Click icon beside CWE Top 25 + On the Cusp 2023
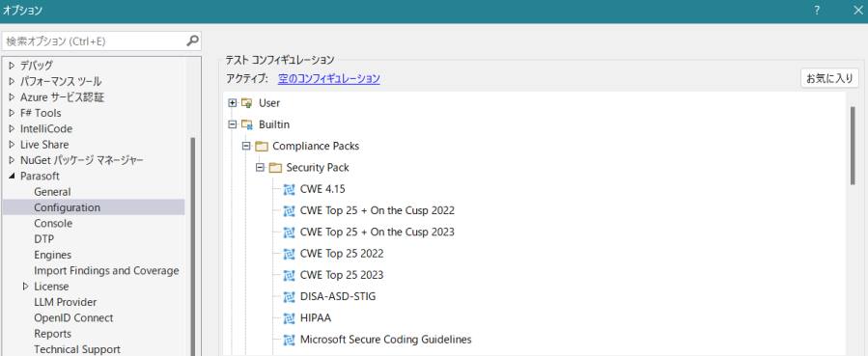This screenshot has width=868, height=356. click(x=289, y=233)
